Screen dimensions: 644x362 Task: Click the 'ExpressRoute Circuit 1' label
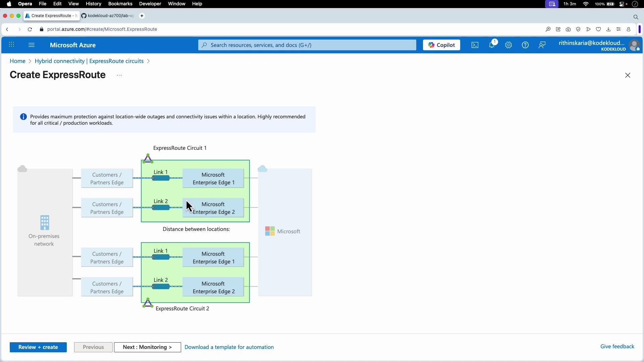click(180, 148)
